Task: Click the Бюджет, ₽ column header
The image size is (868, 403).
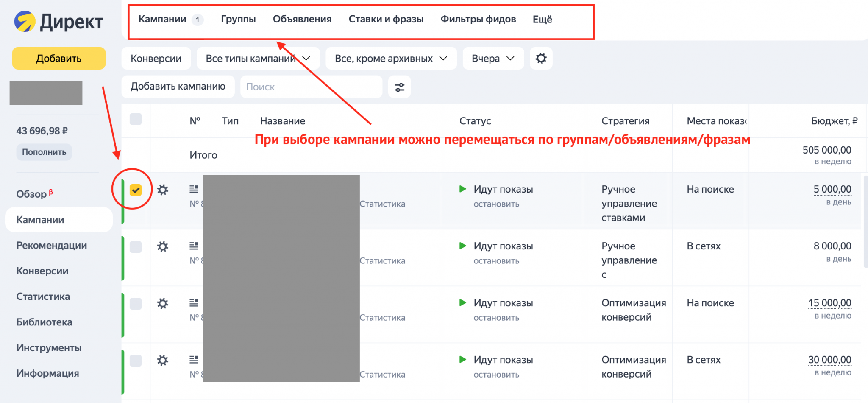Action: click(834, 121)
